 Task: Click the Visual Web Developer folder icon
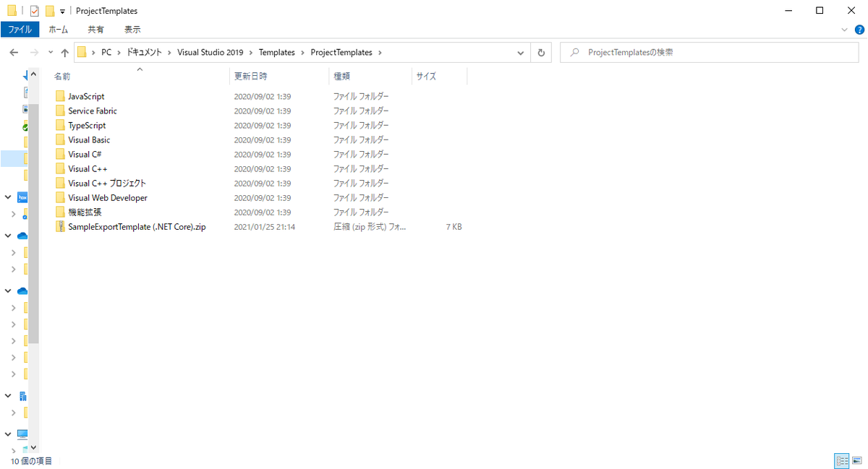60,197
